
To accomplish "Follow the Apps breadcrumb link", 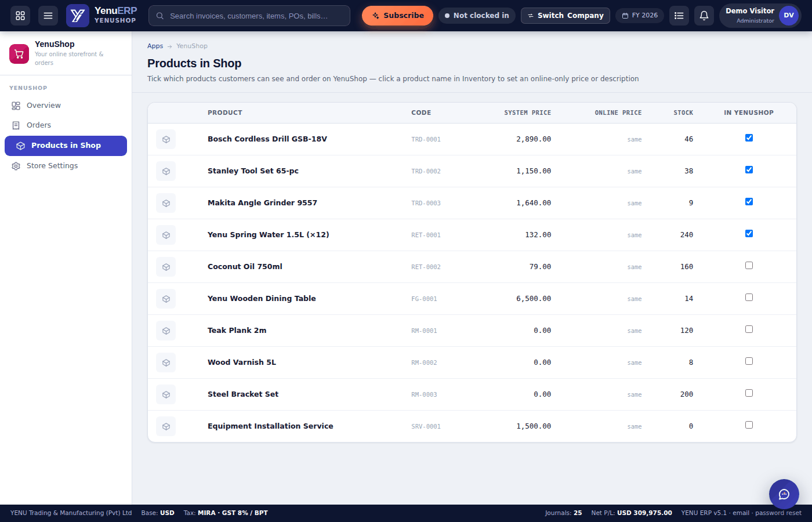I will (x=155, y=46).
